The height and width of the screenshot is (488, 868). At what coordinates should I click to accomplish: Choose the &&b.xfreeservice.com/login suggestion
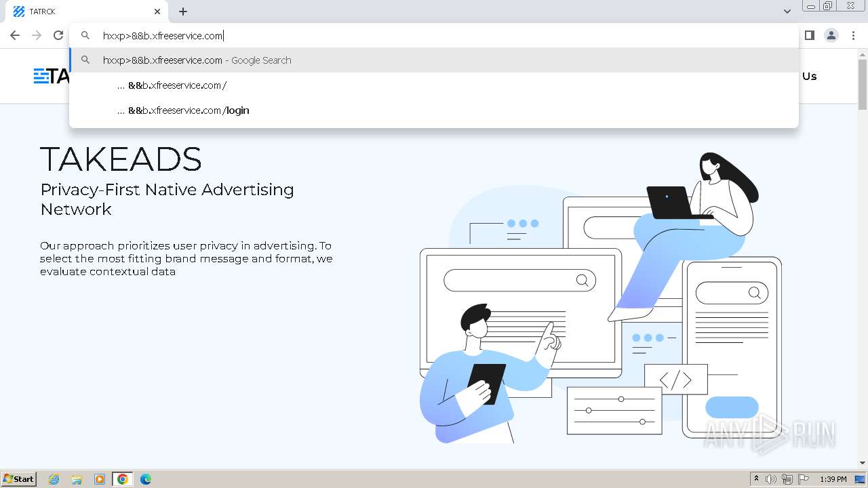434,110
